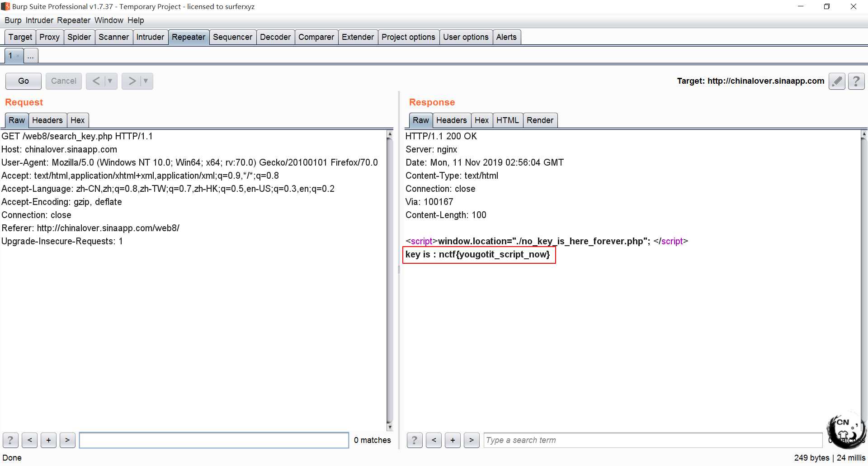Click the GET /web8/search_key.php request line
Screen dimensions: 868x466
(77, 136)
